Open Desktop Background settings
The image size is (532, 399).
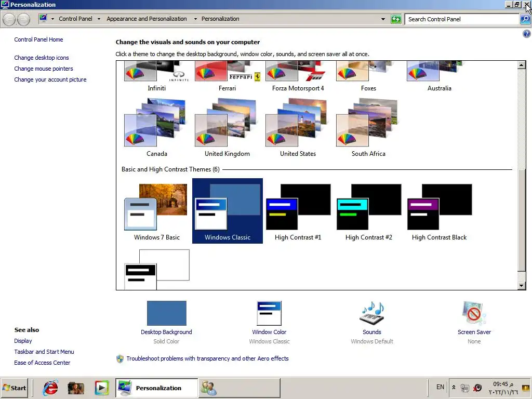coord(167,313)
